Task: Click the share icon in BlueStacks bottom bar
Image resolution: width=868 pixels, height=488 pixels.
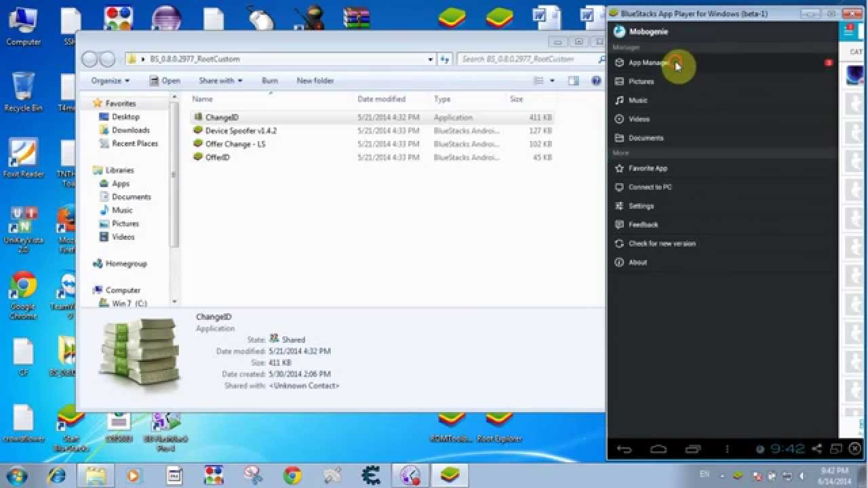Action: [817, 449]
